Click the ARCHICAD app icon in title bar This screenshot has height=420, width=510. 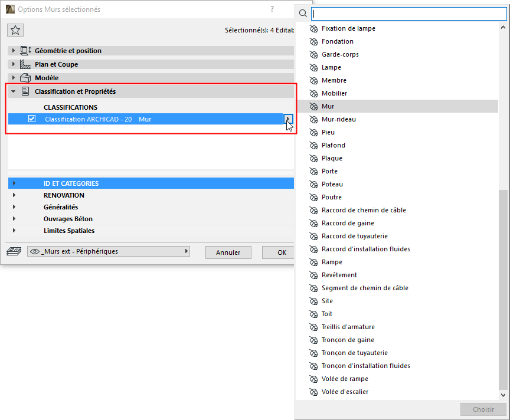[x=11, y=9]
